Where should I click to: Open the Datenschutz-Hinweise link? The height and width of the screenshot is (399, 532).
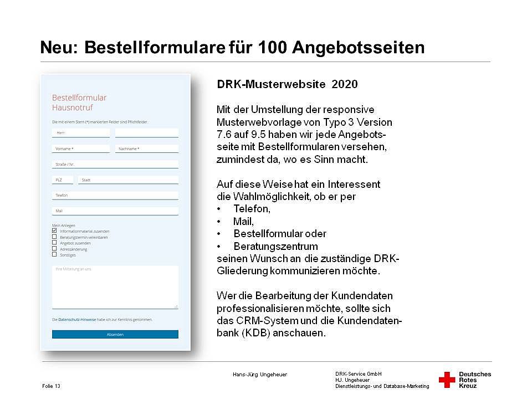[77, 320]
